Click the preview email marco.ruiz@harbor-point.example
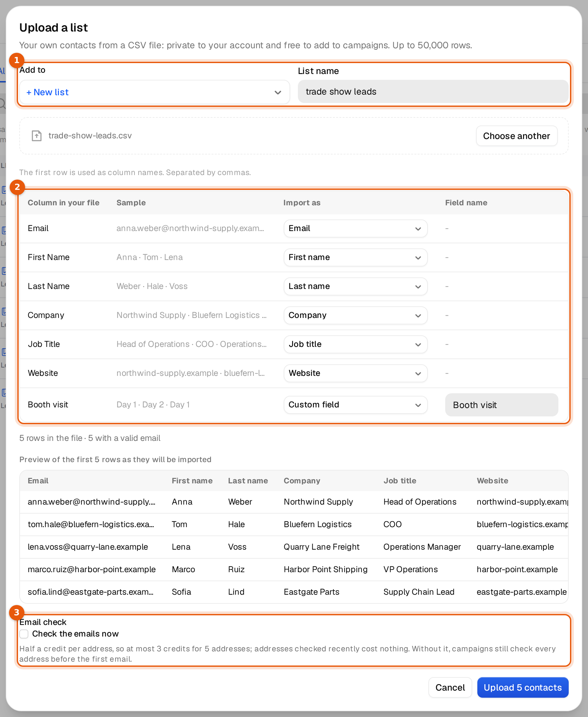Image resolution: width=588 pixels, height=717 pixels. (91, 569)
